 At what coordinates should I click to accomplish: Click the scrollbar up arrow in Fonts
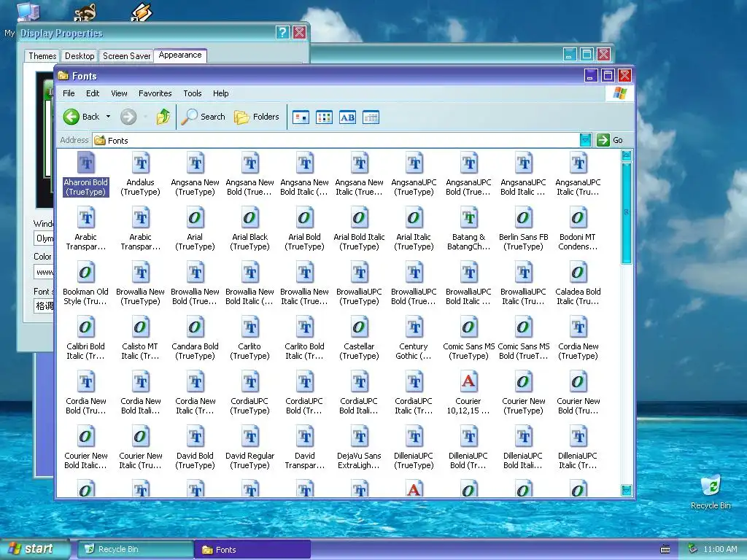[627, 155]
